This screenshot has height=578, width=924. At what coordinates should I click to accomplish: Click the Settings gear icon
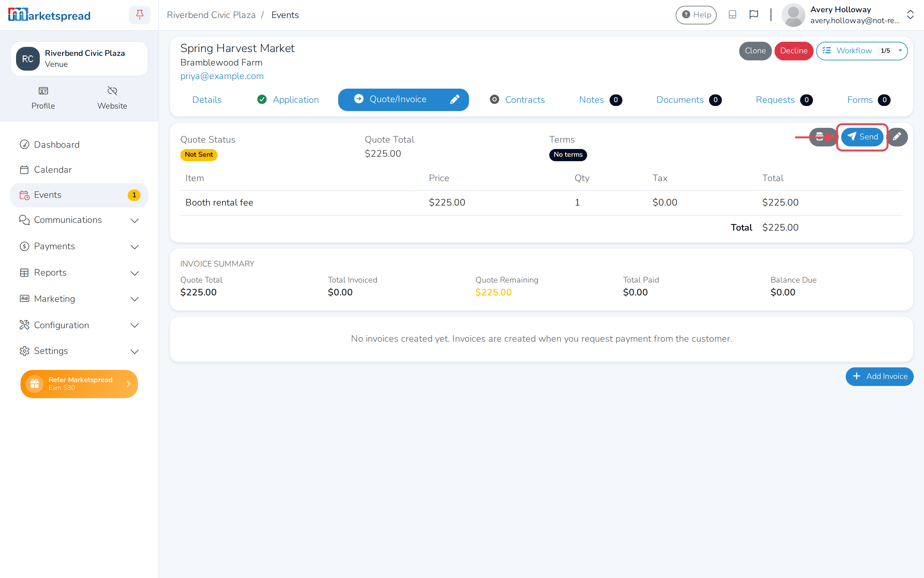click(x=24, y=351)
